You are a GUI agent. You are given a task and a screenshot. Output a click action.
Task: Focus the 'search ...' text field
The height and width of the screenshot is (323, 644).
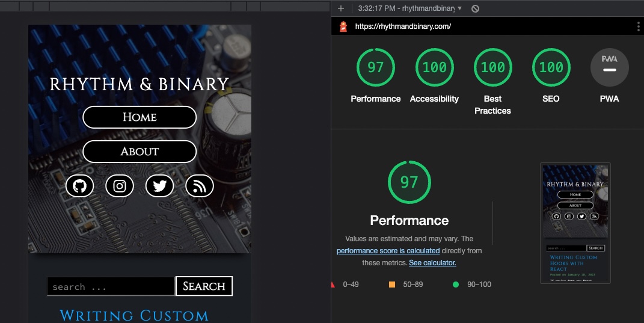(111, 286)
